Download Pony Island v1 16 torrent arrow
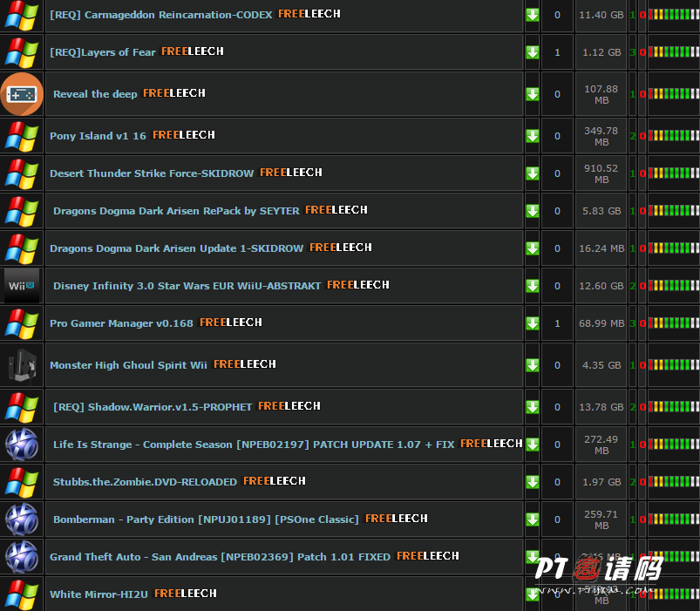The height and width of the screenshot is (611, 700). click(532, 136)
